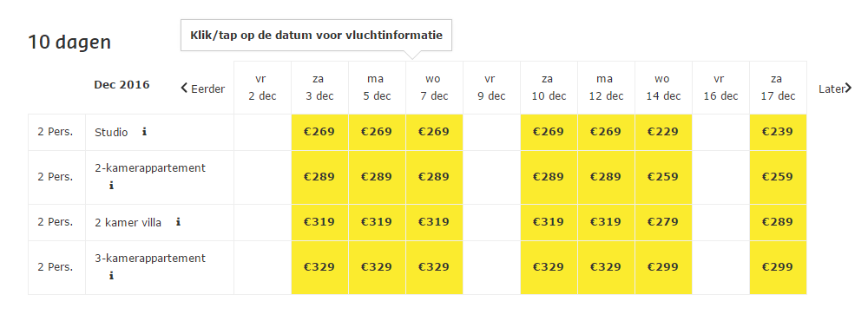The height and width of the screenshot is (321, 868).
Task: Open info icon next to Studio
Action: [144, 132]
